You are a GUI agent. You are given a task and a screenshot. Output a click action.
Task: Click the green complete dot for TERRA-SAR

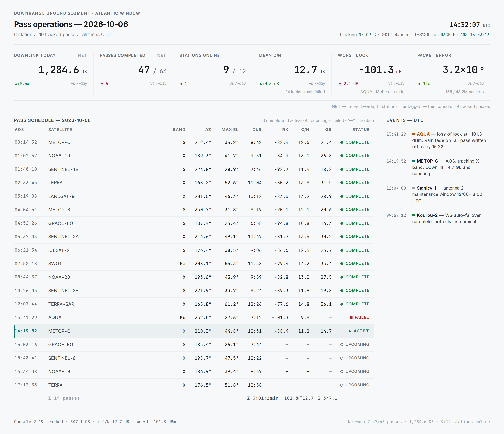coord(342,304)
